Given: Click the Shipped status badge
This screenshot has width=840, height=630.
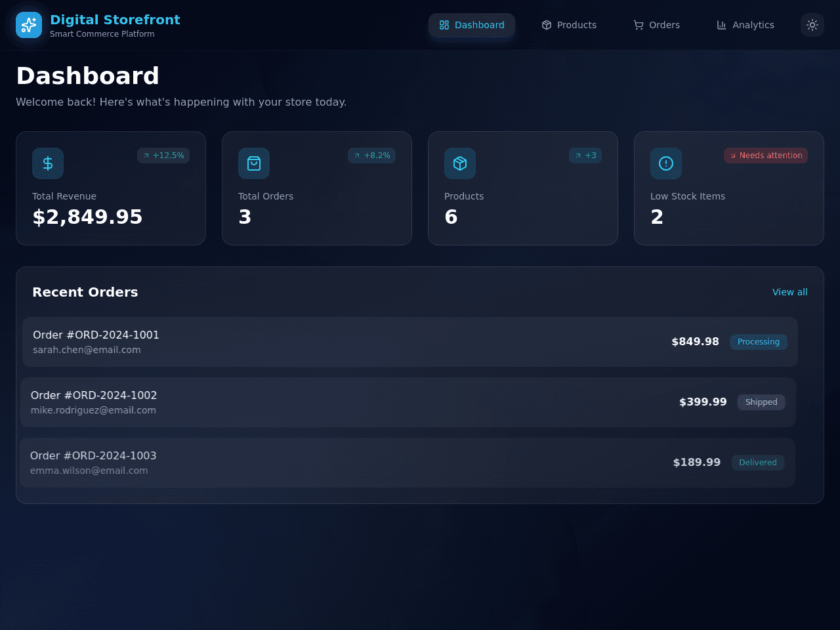Looking at the screenshot, I should [761, 402].
